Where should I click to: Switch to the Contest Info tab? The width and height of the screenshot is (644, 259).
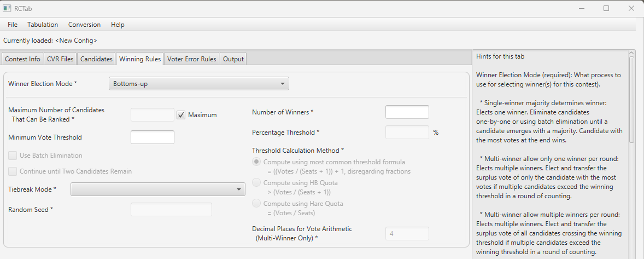pyautogui.click(x=22, y=59)
